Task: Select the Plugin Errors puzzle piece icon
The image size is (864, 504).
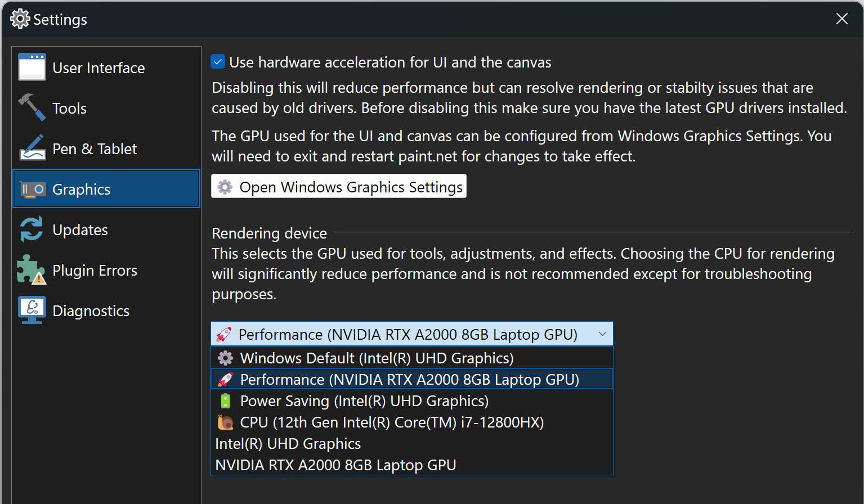Action: pos(32,269)
